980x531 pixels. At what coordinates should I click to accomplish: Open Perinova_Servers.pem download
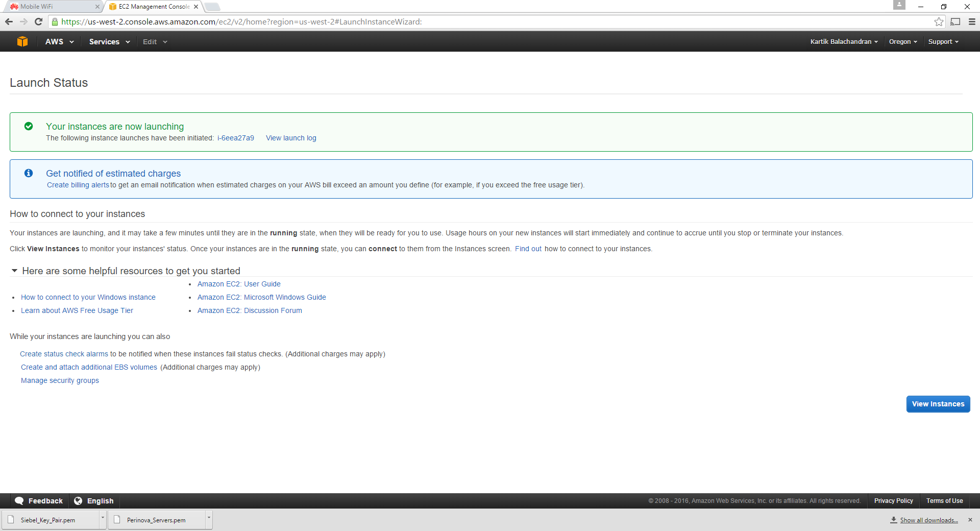157,520
